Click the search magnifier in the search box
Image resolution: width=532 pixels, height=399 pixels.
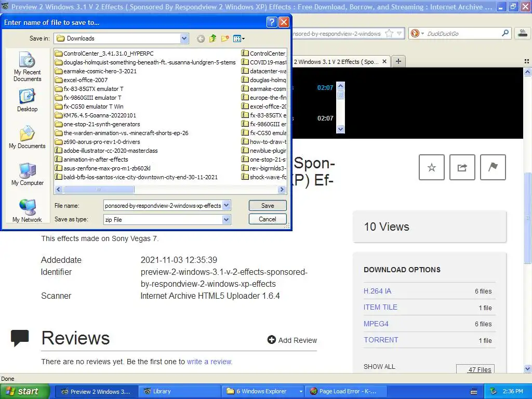tap(505, 33)
